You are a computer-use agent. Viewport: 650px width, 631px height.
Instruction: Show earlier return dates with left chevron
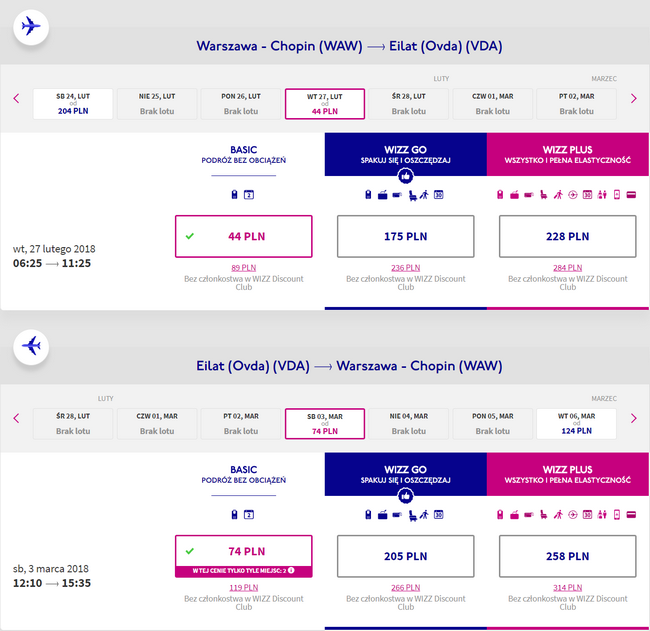(16, 418)
